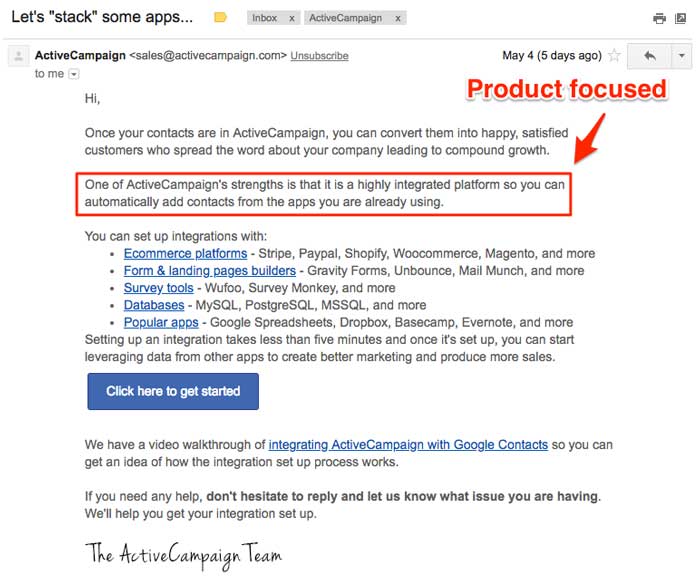Click the yellow importance marker tag icon
The width and height of the screenshot is (700, 580).
[x=220, y=17]
